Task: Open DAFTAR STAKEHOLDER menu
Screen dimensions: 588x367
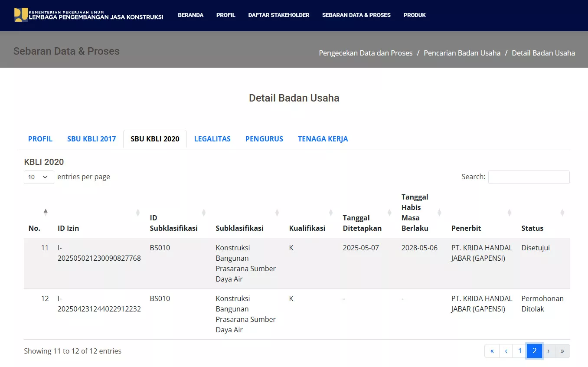Action: coord(279,15)
